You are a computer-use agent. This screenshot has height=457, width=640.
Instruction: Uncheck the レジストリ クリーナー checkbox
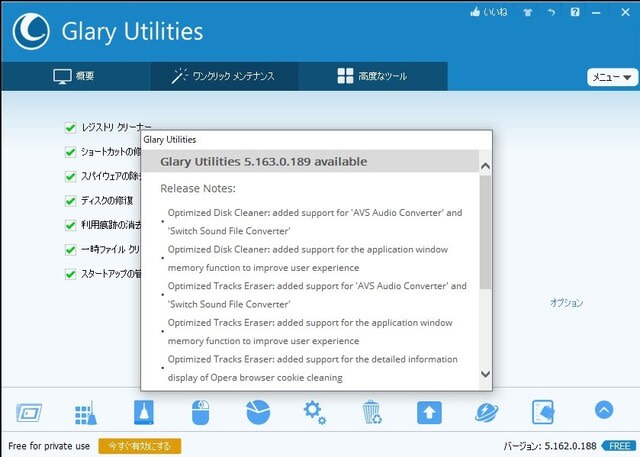[71, 128]
